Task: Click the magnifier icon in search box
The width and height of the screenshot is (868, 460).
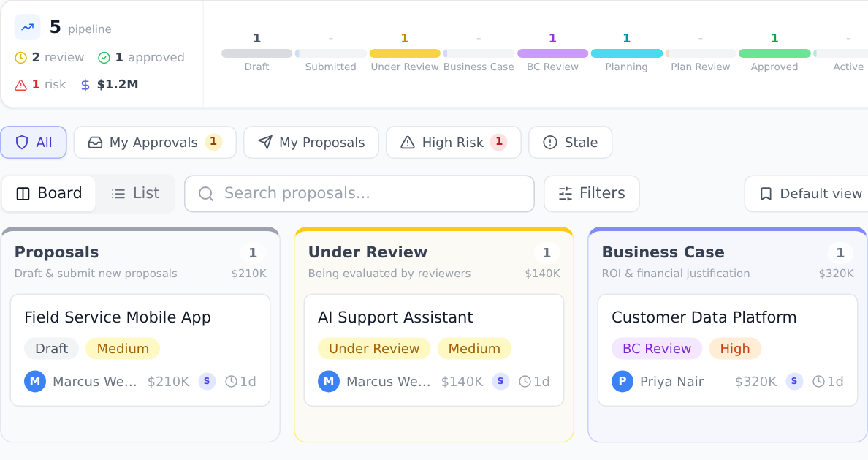Action: 206,194
